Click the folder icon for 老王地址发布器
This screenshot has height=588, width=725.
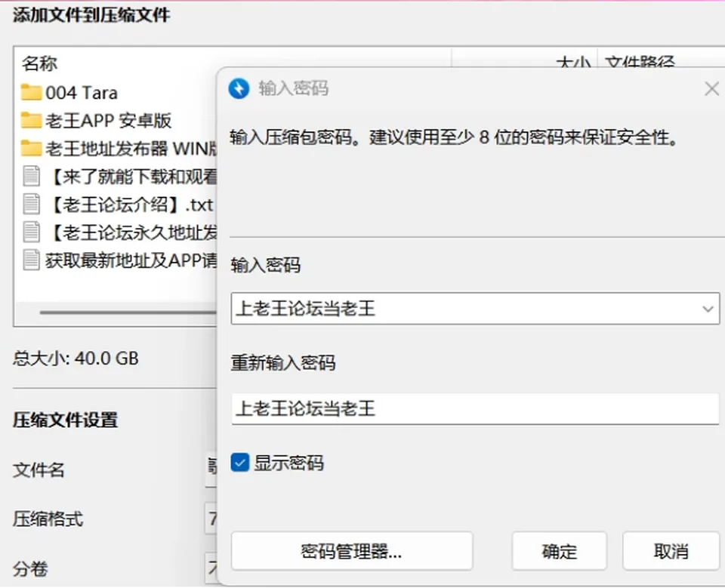[31, 149]
